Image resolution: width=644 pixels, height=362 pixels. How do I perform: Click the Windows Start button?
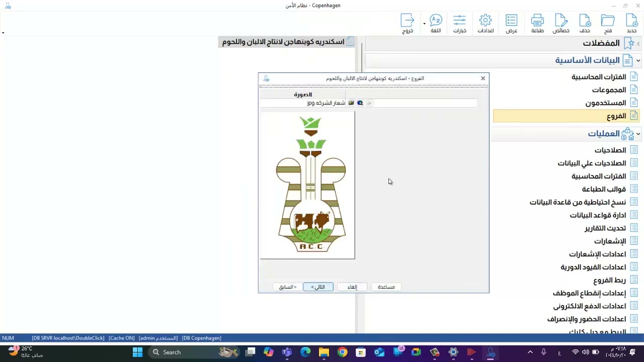point(137,352)
